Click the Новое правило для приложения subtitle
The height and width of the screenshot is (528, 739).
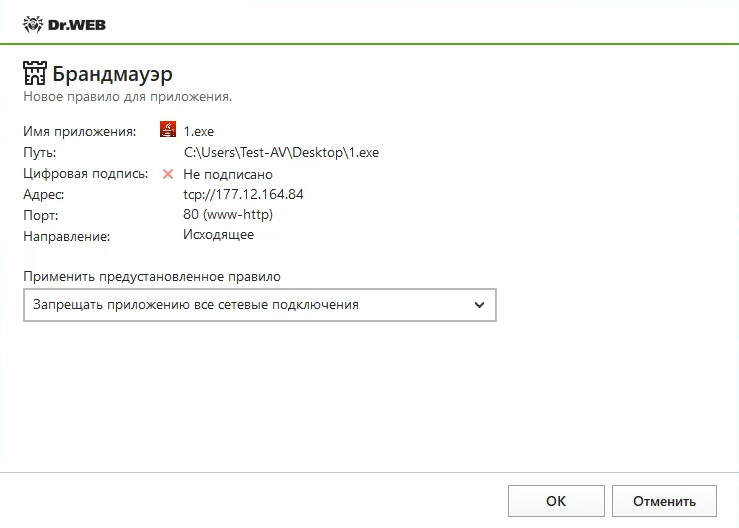click(x=127, y=97)
